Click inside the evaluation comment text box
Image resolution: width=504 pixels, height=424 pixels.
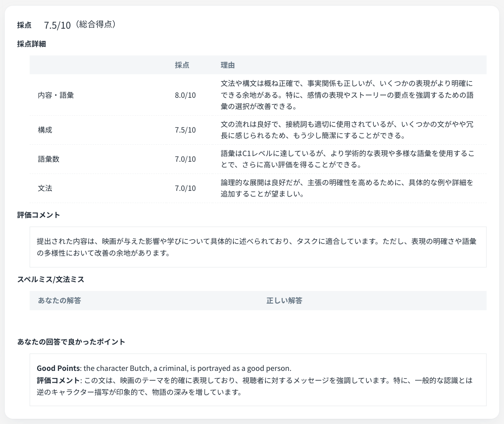point(258,247)
